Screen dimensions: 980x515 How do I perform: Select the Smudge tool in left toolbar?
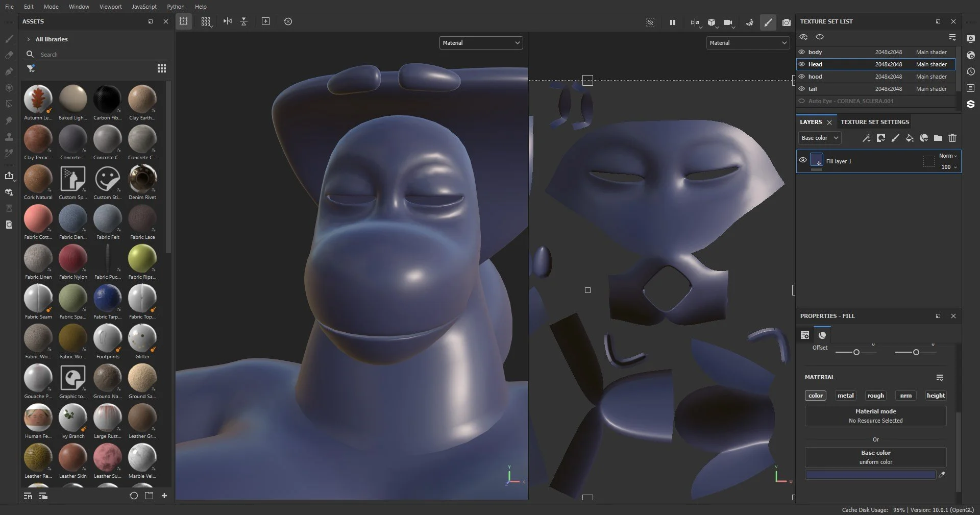pos(9,120)
